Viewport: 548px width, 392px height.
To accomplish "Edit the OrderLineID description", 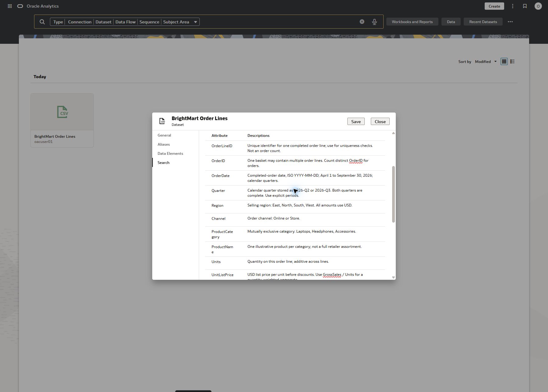I will point(310,148).
